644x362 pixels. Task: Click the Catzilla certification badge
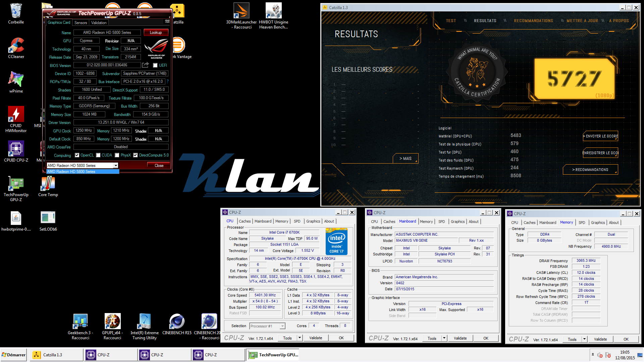477,72
